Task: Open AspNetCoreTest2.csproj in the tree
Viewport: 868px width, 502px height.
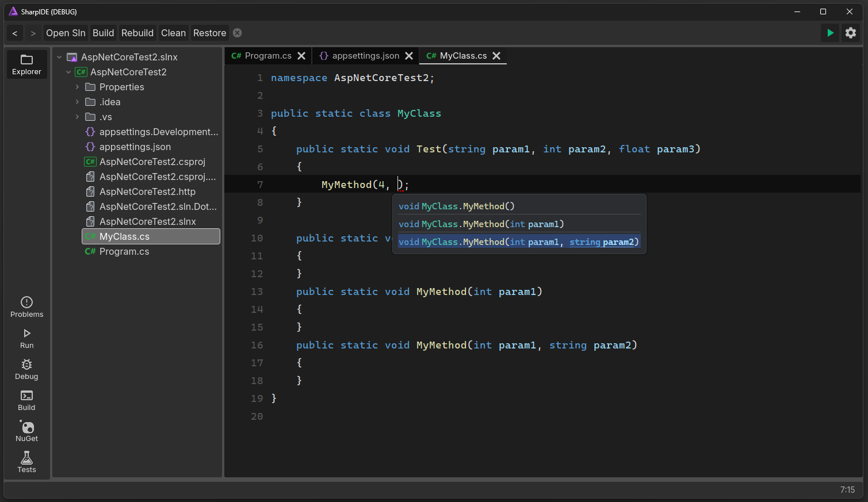Action: [151, 162]
